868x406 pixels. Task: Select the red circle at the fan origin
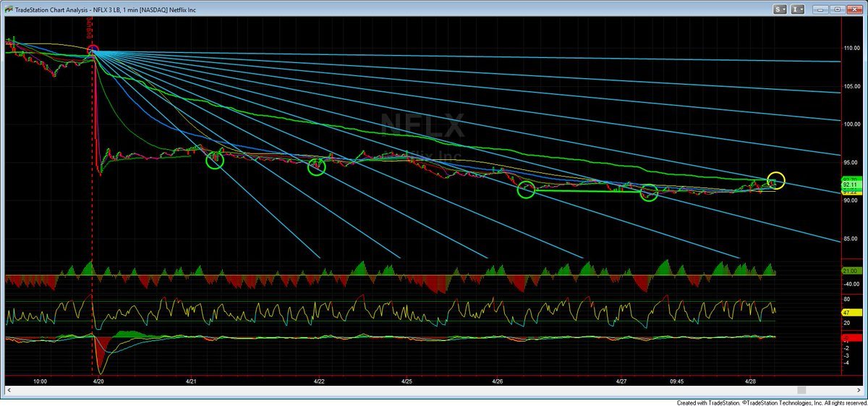93,50
